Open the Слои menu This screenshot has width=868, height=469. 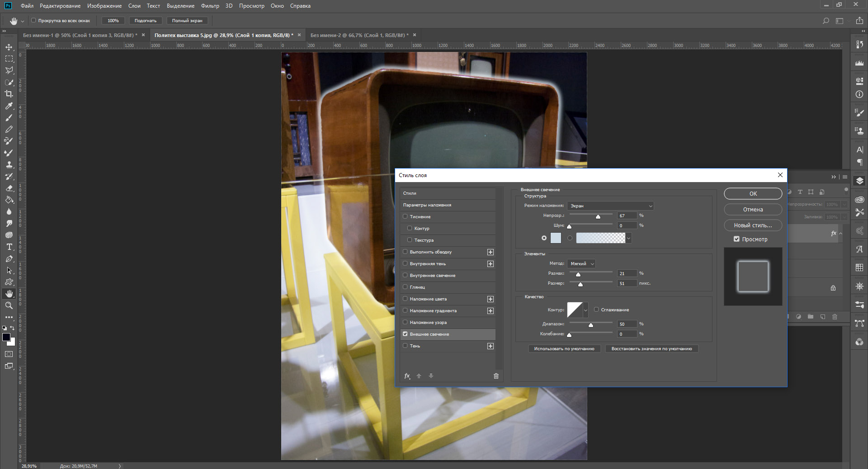click(134, 6)
